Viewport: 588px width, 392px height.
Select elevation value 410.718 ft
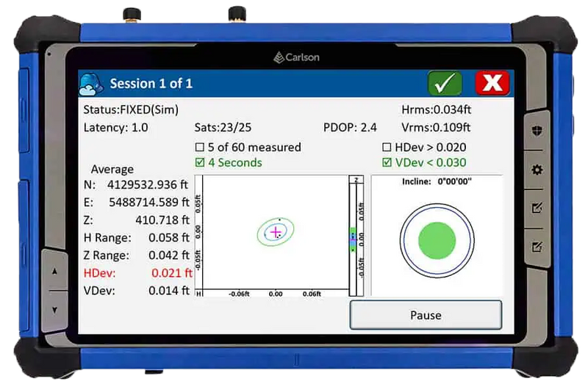coord(162,219)
